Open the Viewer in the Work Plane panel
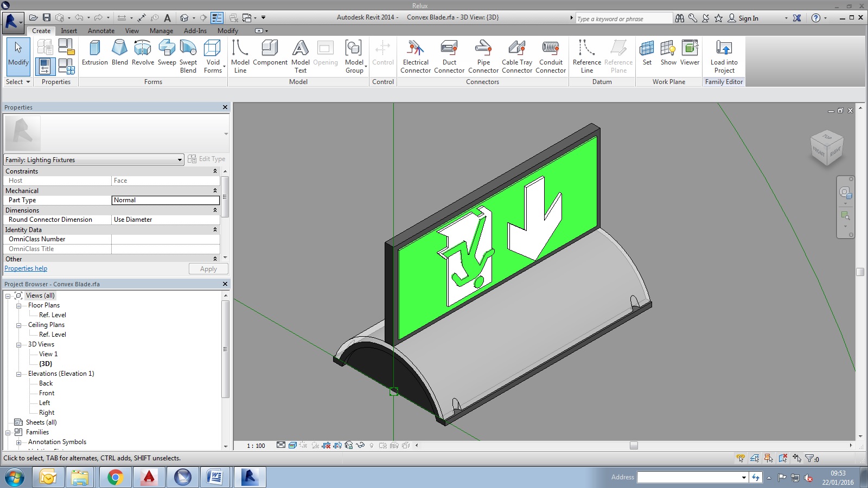The image size is (868, 488). click(689, 54)
